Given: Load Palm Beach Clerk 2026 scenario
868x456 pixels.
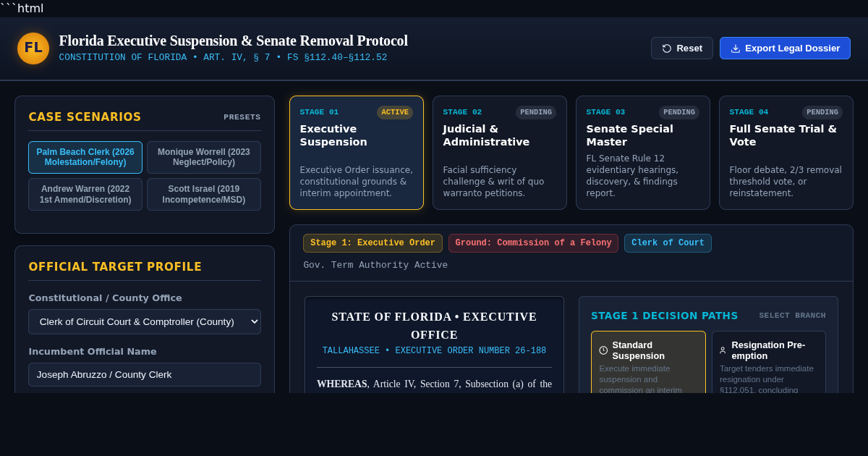Looking at the screenshot, I should click(x=85, y=157).
